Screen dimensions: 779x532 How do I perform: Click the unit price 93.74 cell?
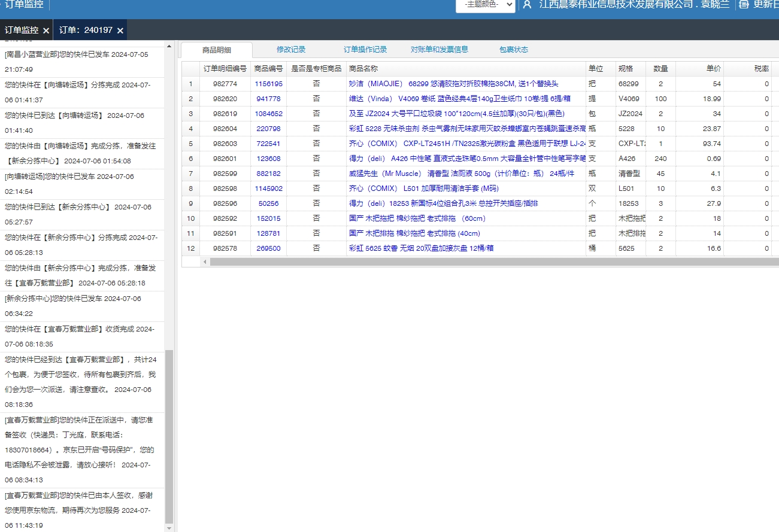click(699, 144)
